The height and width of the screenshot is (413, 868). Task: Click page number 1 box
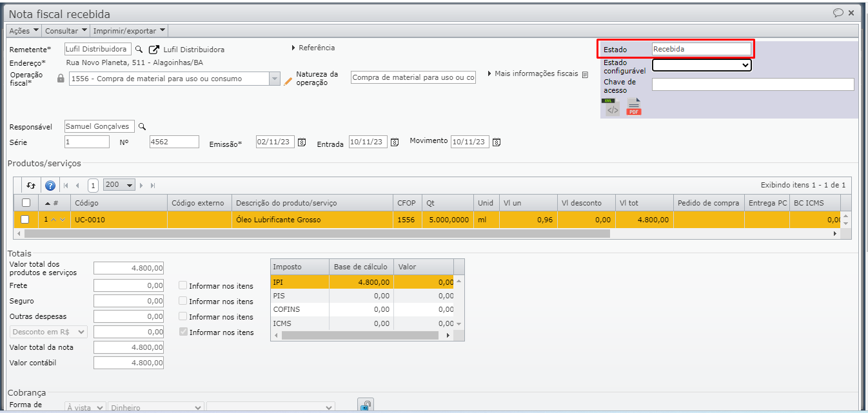click(x=93, y=186)
